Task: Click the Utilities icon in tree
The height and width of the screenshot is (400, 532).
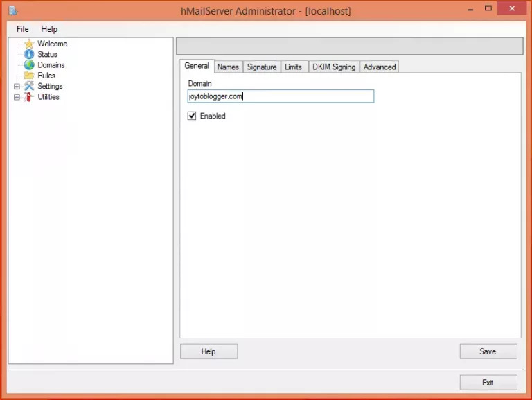Action: pos(29,97)
